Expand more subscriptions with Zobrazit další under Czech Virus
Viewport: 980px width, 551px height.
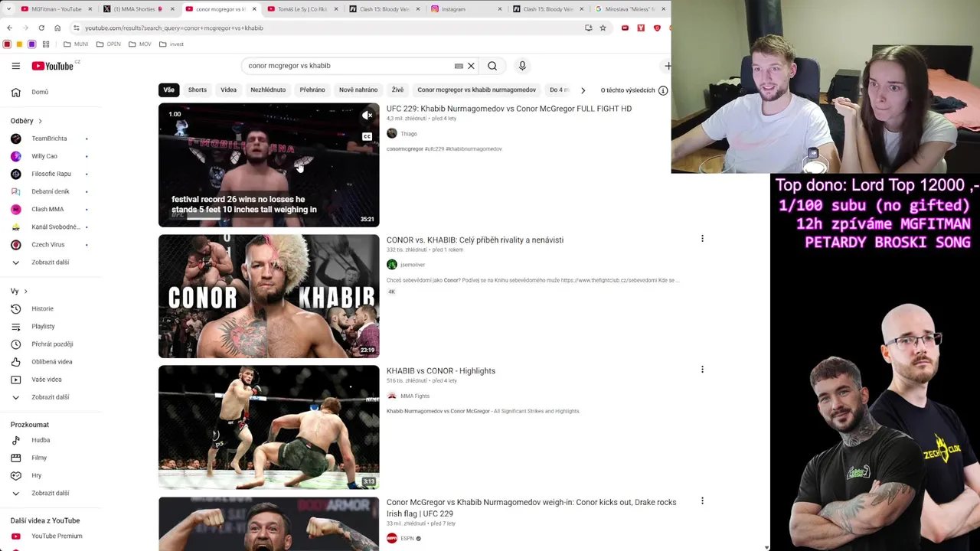pos(50,262)
